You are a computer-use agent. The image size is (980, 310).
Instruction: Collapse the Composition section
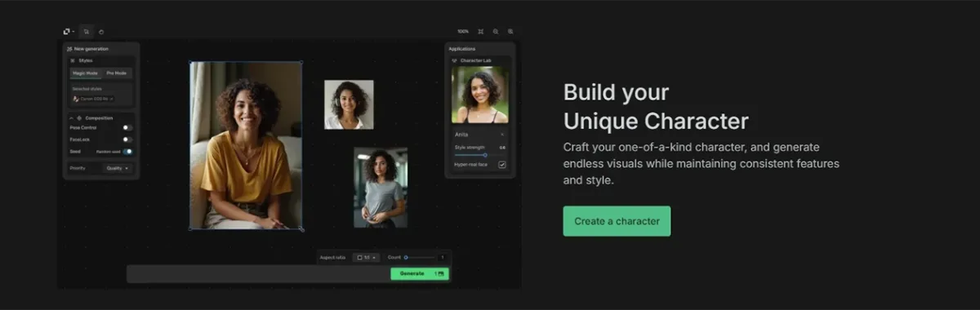pyautogui.click(x=71, y=117)
